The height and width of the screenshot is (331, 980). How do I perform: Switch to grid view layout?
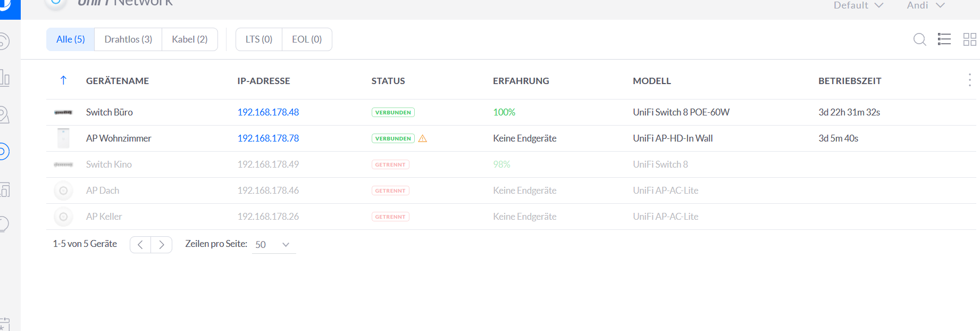coord(970,39)
